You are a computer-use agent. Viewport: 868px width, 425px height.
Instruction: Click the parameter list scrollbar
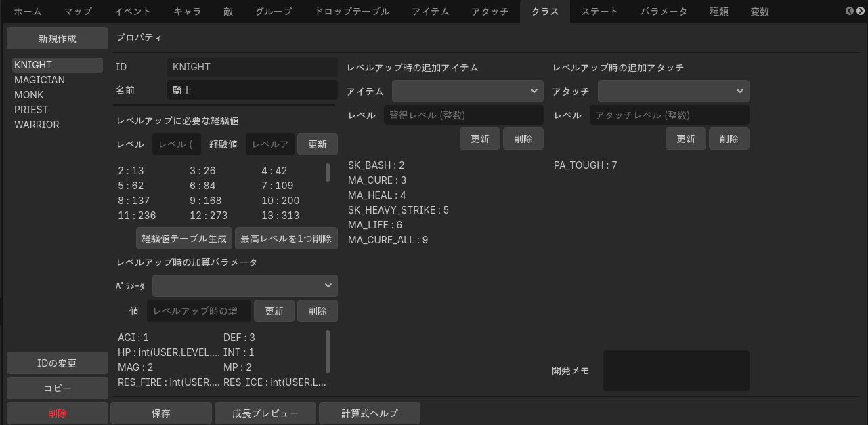(328, 352)
